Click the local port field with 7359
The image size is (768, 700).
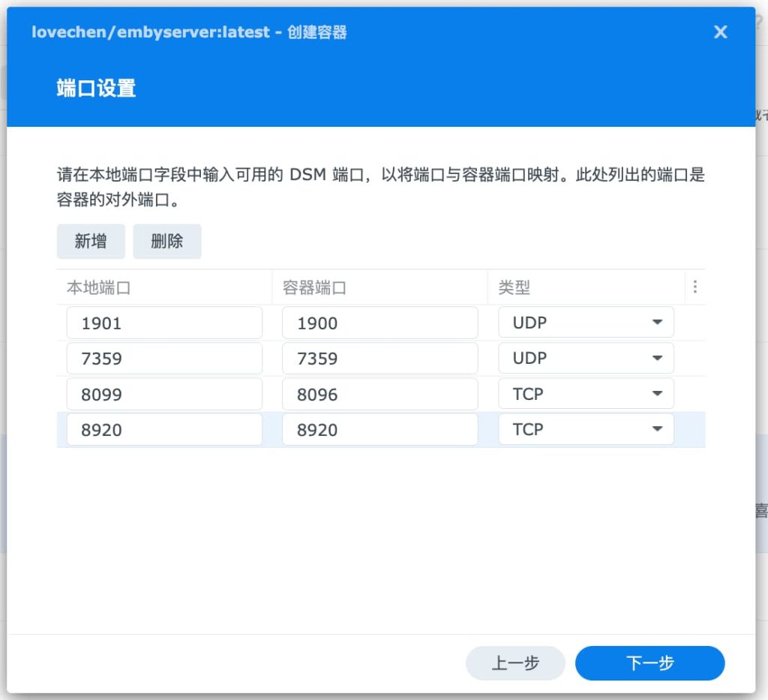(163, 358)
